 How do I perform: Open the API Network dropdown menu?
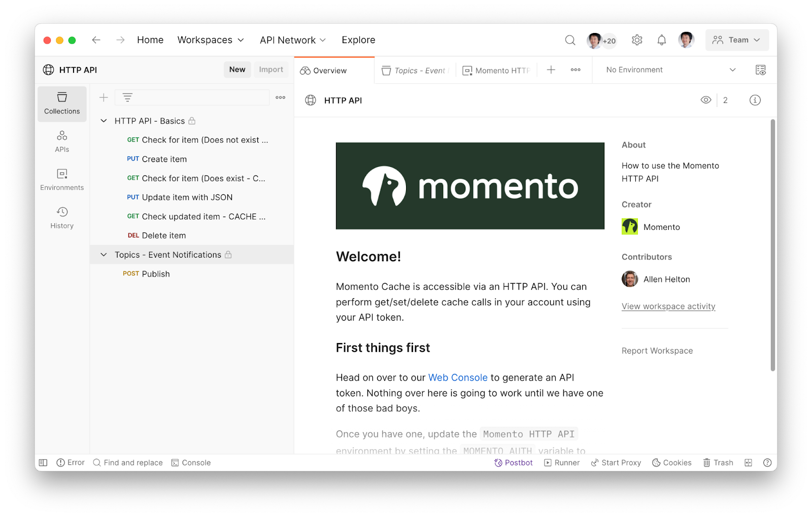pos(293,40)
